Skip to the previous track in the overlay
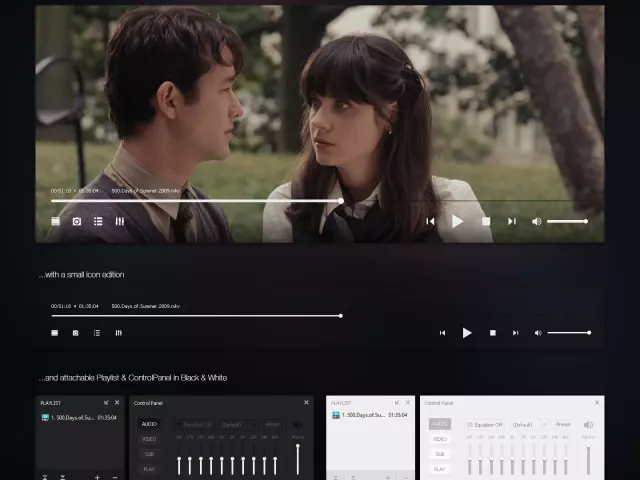 click(431, 221)
